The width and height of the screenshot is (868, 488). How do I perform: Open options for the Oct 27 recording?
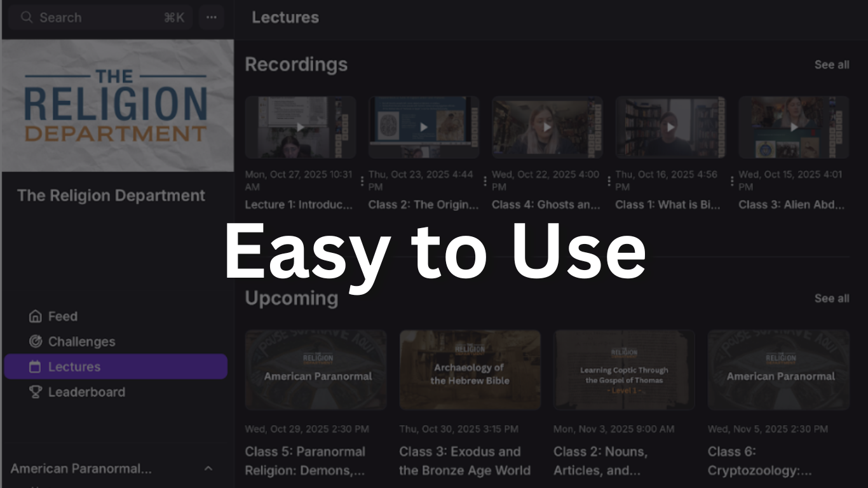pos(362,181)
